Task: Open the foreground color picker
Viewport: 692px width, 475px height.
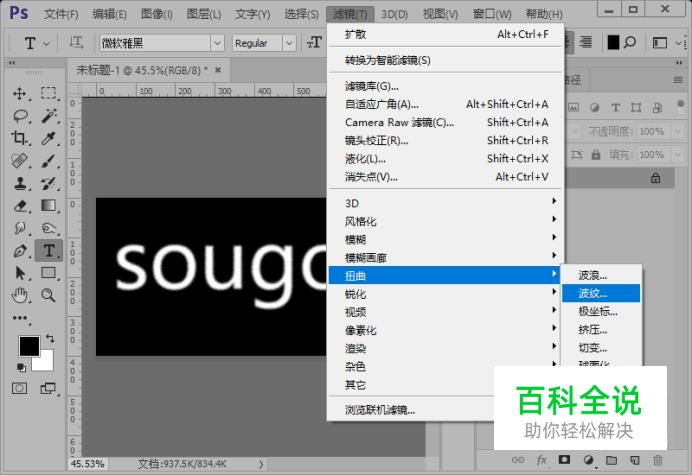Action: point(29,346)
